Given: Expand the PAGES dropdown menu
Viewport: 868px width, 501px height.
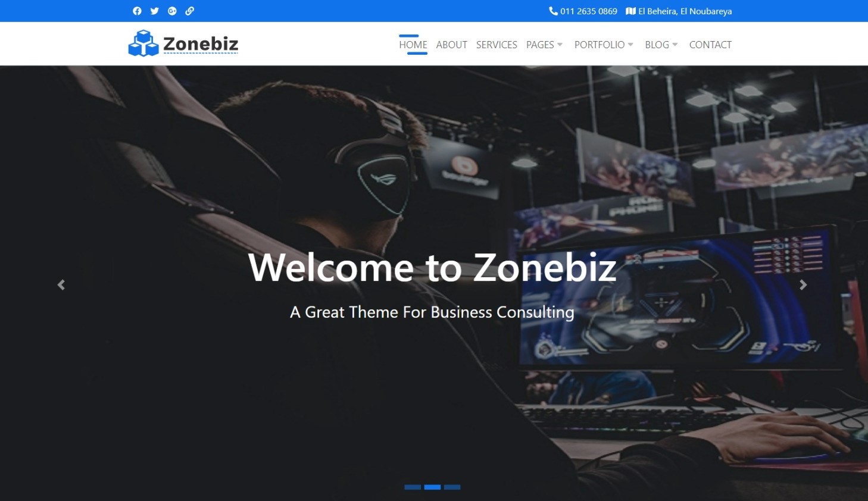Looking at the screenshot, I should point(544,45).
